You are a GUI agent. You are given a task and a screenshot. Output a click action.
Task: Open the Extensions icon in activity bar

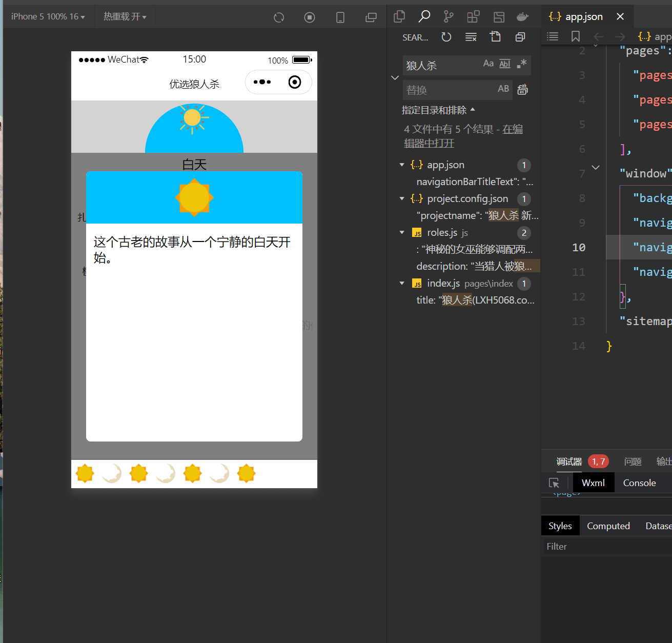(473, 17)
